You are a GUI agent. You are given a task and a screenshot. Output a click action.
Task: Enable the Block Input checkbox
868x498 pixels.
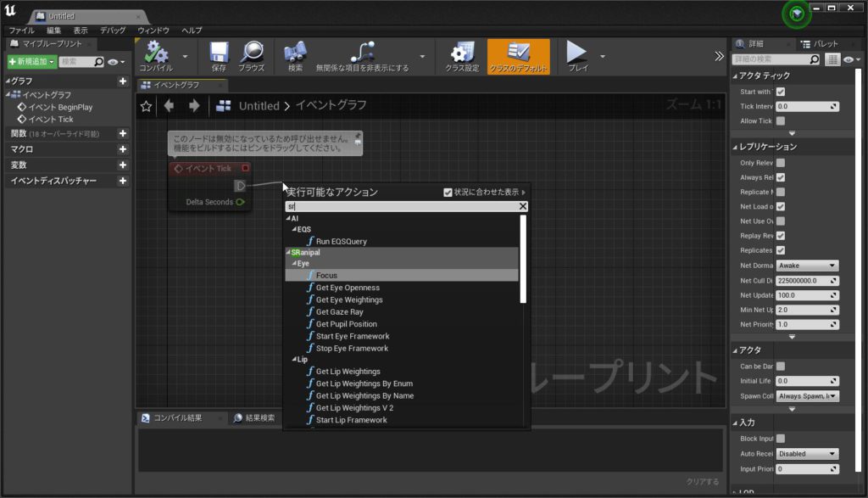pos(781,439)
